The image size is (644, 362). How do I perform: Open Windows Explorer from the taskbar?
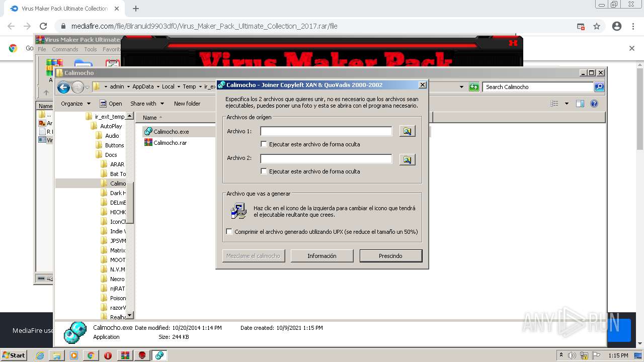tap(57, 355)
